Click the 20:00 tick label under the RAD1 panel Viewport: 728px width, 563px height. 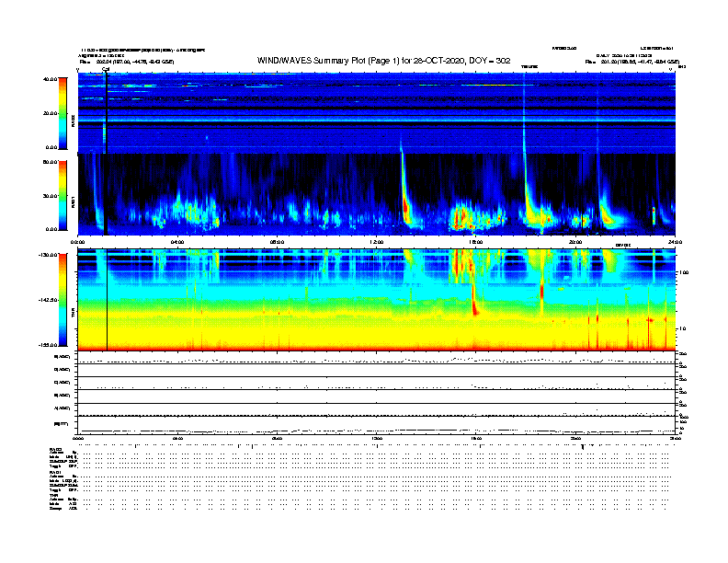[575, 242]
